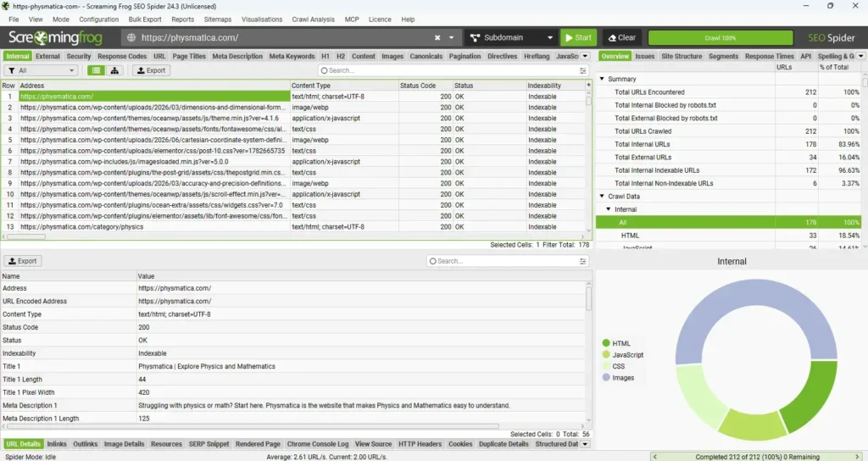Open the Configuration menu

[x=98, y=19]
